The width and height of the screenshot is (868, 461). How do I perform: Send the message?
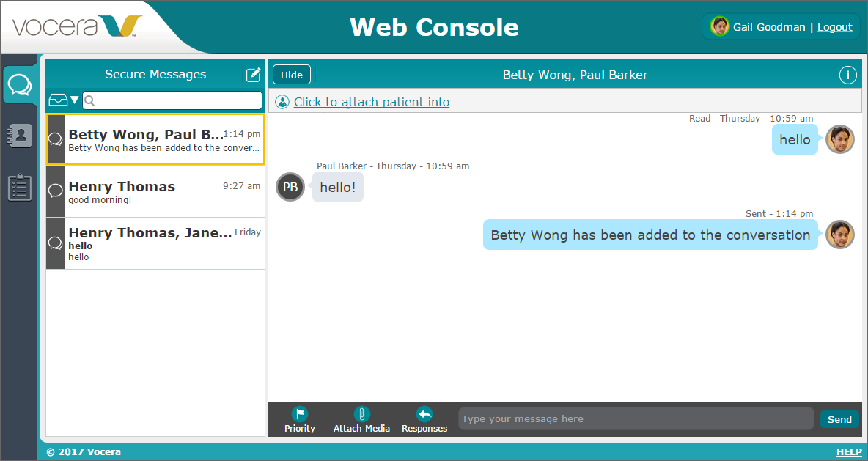pyautogui.click(x=839, y=419)
